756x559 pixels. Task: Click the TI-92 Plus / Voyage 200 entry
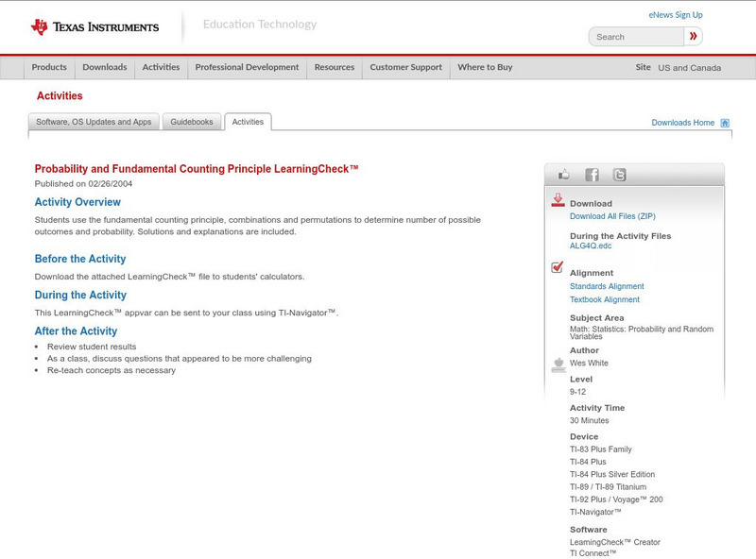[616, 500]
